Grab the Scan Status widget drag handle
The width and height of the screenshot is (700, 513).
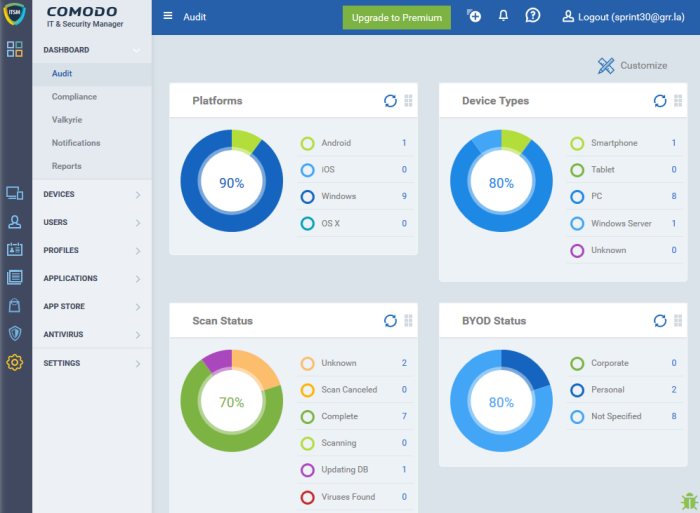tap(408, 321)
